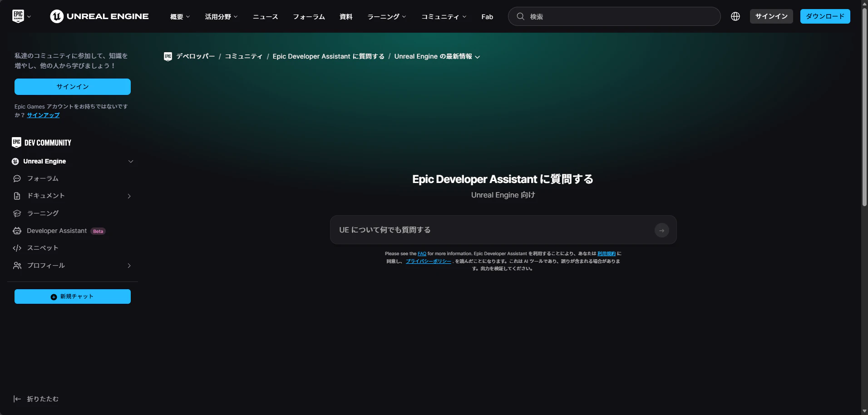Screen dimensions: 868x415
Task: Click the Epic Games logo in the header
Action: click(18, 16)
